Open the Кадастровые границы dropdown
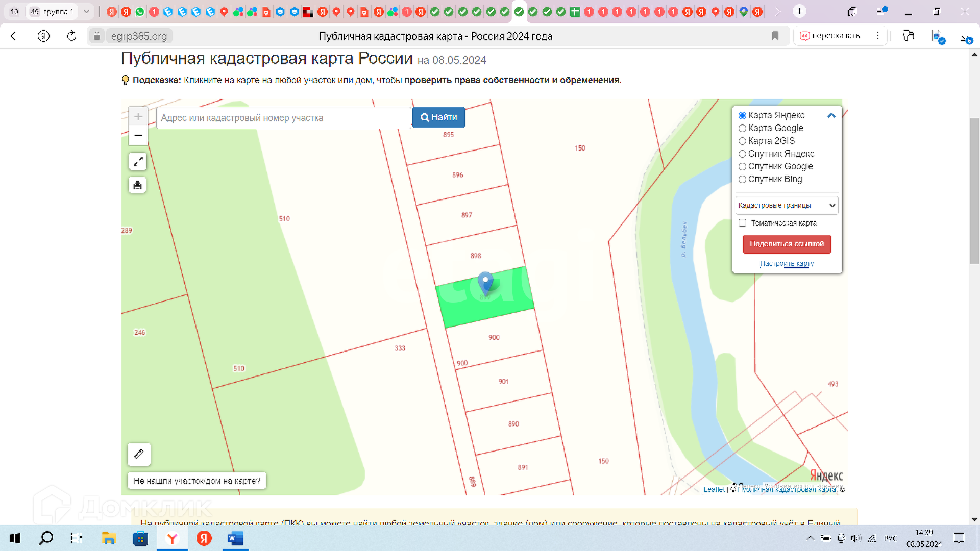 coord(787,205)
